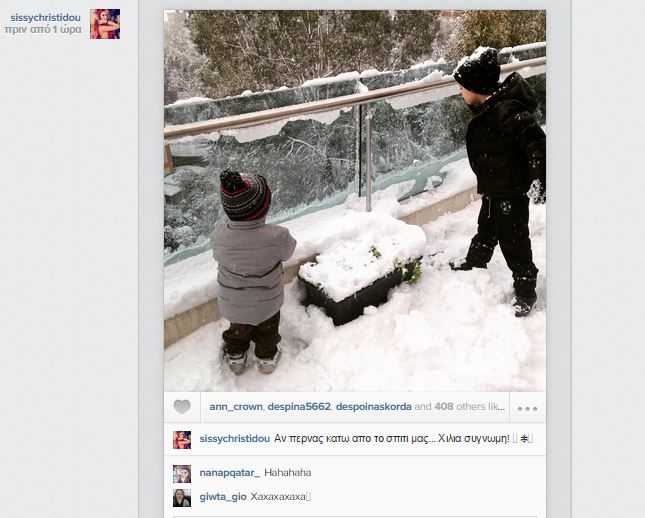
Task: Open despoinaskorda's profile from likes
Action: pos(374,407)
